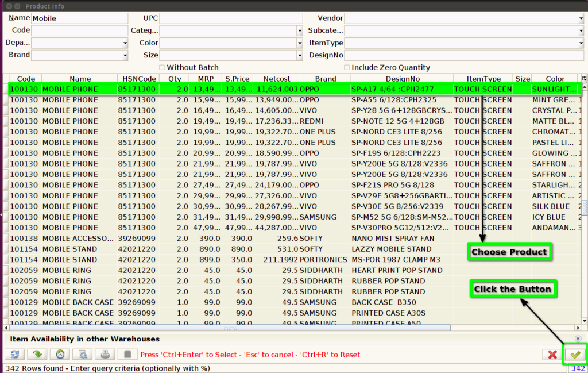Click the DesignNo input field
588x373 pixels.
point(464,55)
